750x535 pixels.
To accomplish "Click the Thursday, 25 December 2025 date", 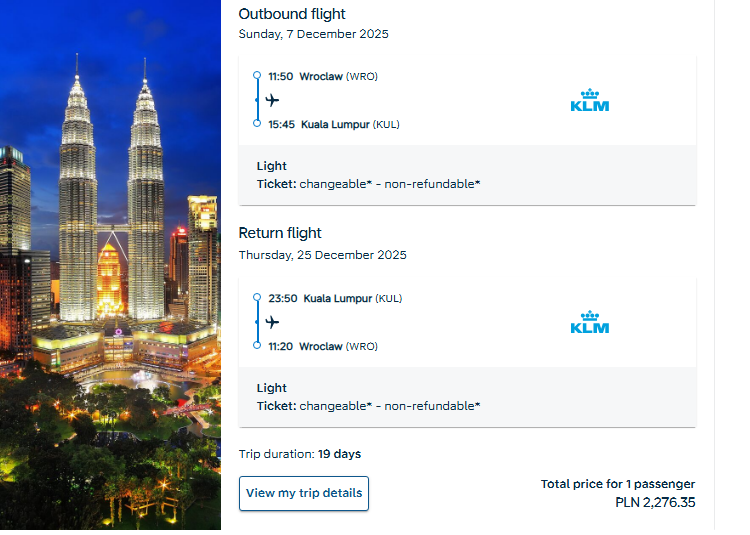I will point(322,255).
